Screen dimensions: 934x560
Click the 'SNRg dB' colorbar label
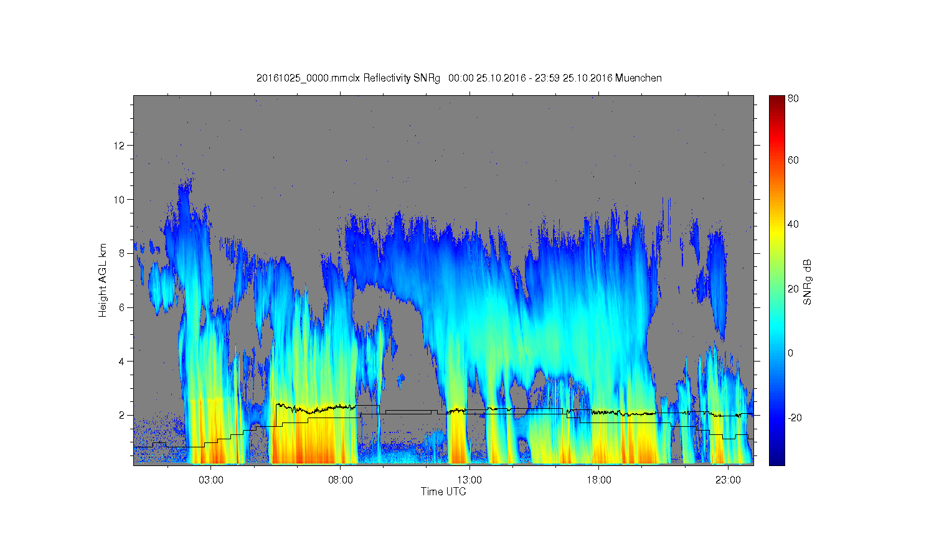808,281
